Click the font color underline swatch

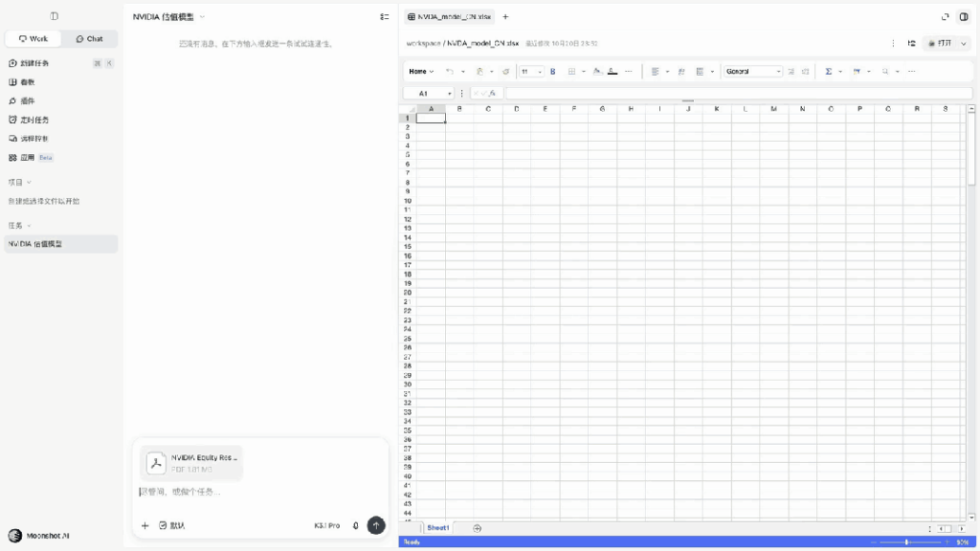[x=612, y=72]
